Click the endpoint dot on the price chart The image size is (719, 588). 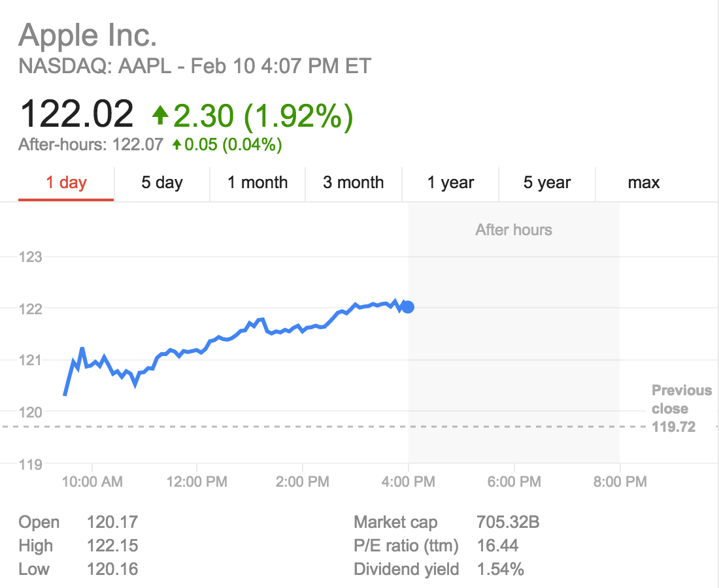[407, 306]
